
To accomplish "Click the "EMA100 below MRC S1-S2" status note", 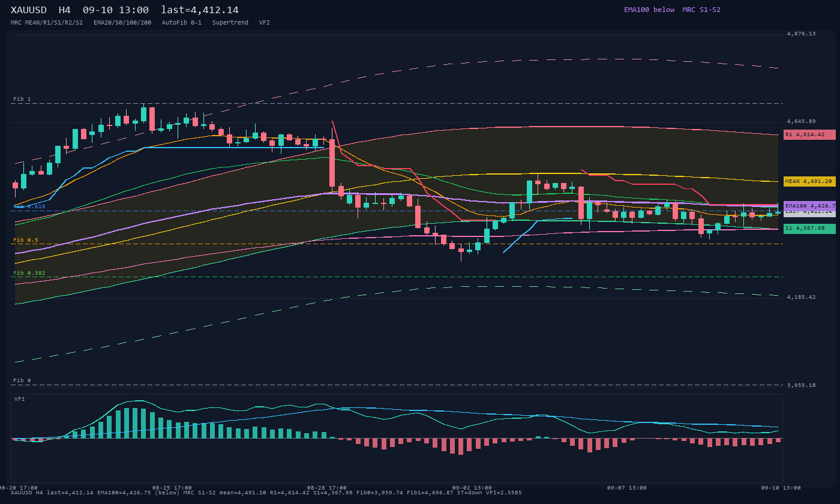I will tap(672, 10).
